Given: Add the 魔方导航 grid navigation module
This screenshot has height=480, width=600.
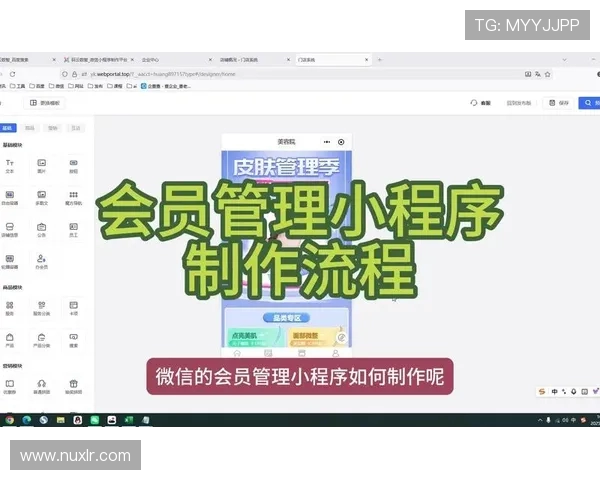Looking at the screenshot, I should (x=73, y=198).
